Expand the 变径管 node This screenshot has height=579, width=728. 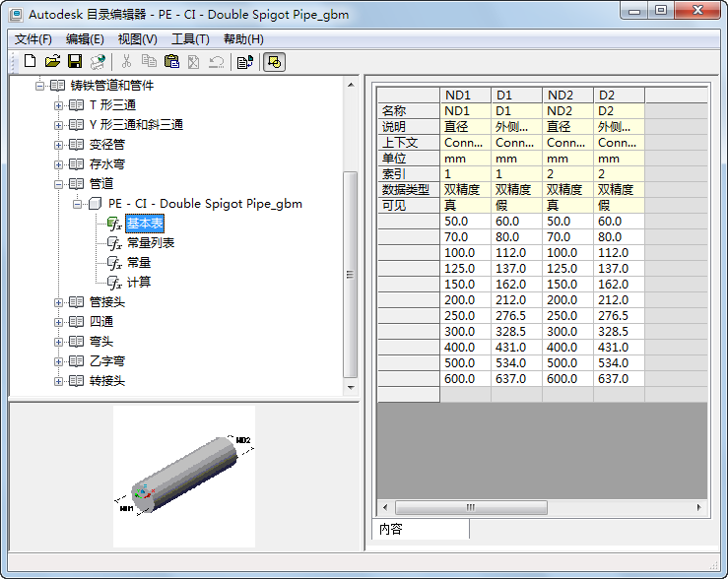(58, 145)
